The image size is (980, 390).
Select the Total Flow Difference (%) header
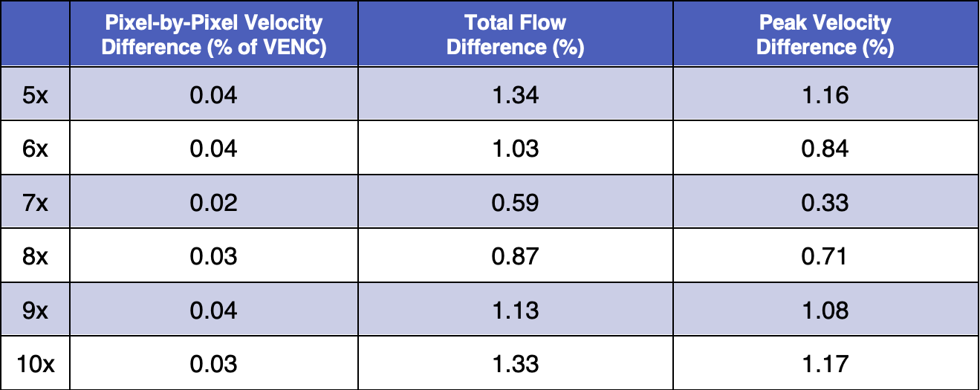coord(516,34)
